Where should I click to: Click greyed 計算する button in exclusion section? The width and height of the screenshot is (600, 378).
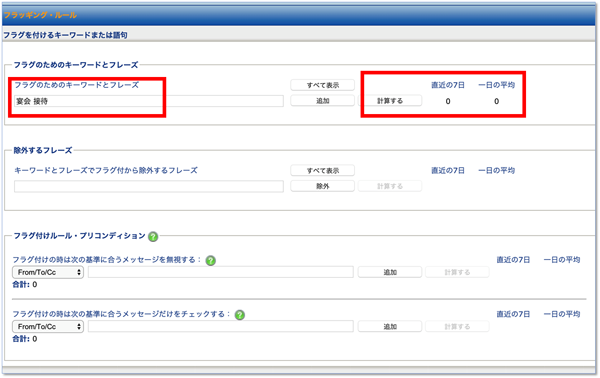coord(390,186)
